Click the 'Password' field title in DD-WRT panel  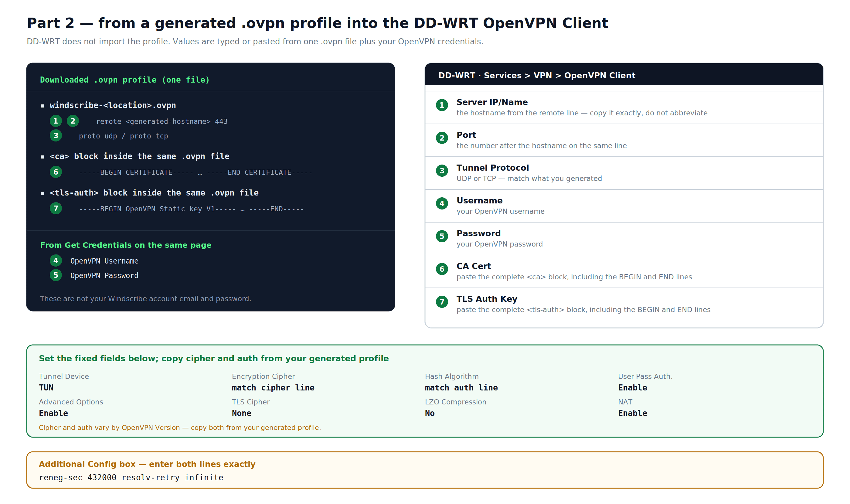point(478,233)
